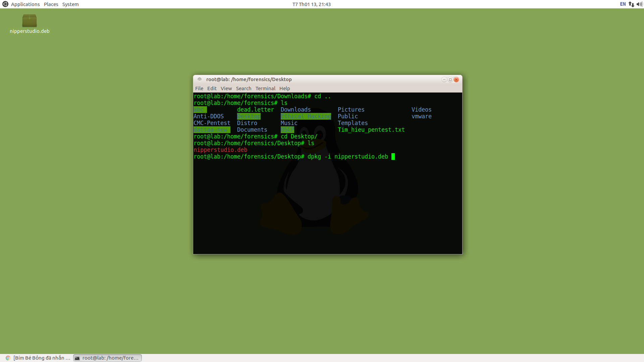Image resolution: width=644 pixels, height=362 pixels.
Task: Switch to the Bím Bé Bỏng taskbar window
Action: (x=42, y=358)
